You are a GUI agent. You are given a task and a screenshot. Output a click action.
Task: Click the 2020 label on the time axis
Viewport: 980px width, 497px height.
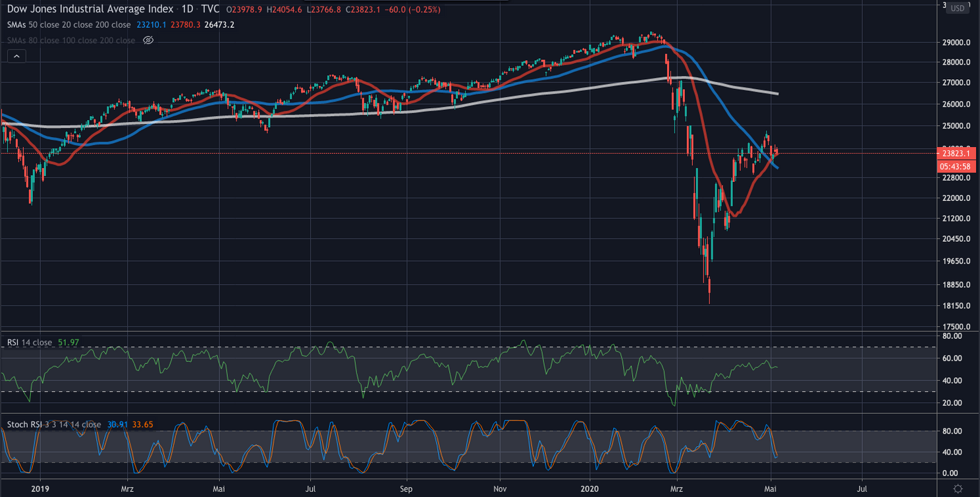point(589,488)
